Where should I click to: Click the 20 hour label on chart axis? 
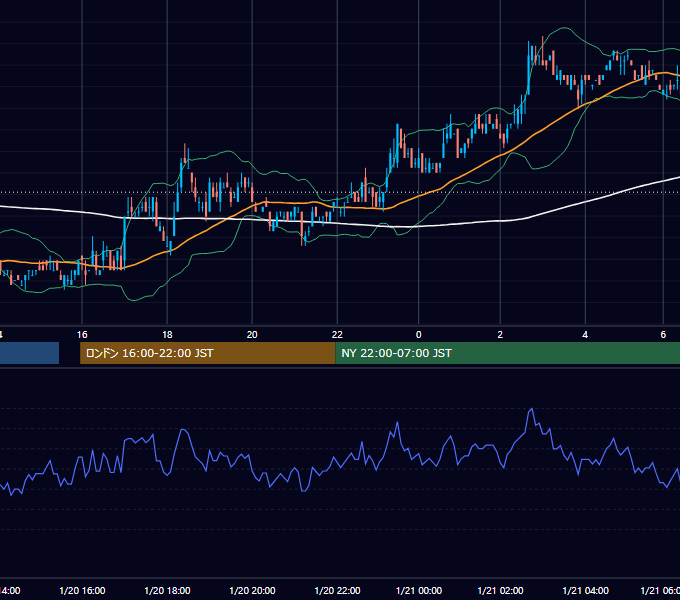252,335
